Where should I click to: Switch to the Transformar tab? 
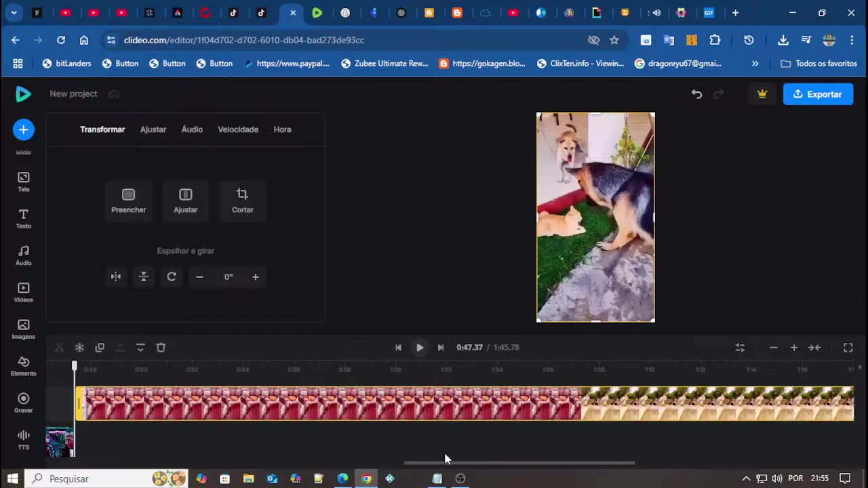(102, 129)
